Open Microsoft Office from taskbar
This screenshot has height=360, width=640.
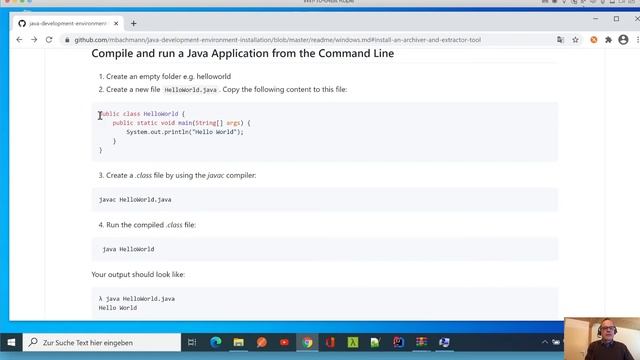pos(330,342)
